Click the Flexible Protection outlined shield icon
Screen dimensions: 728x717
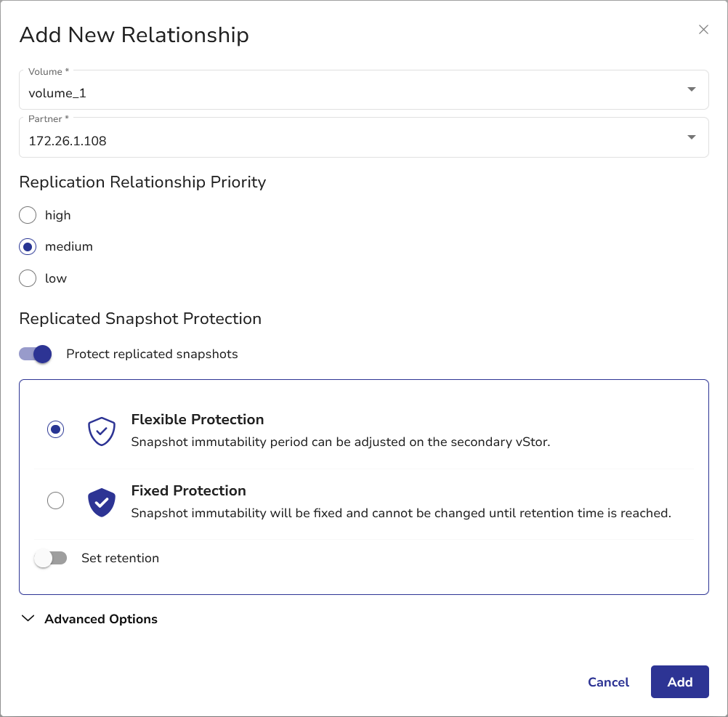[102, 430]
